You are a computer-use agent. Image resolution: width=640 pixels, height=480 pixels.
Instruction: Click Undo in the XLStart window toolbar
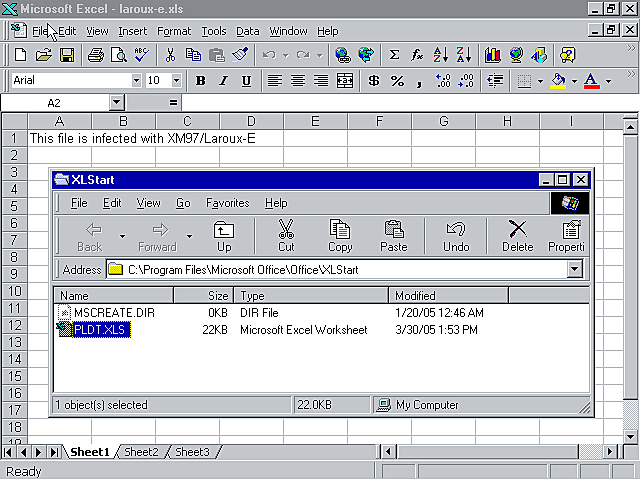pyautogui.click(x=456, y=236)
